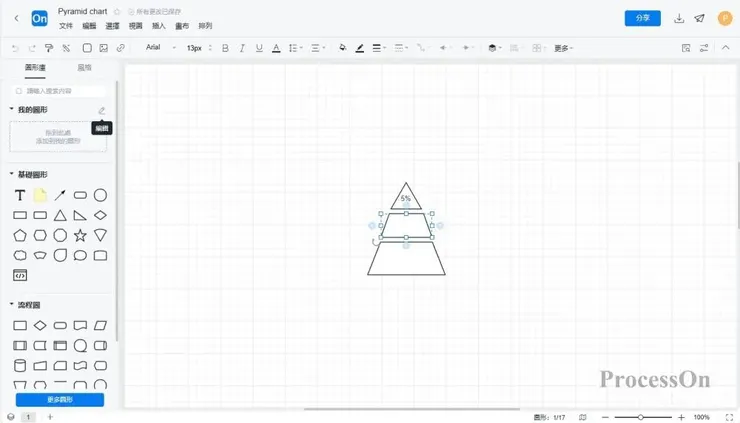Click the find and replace icon

tap(686, 48)
